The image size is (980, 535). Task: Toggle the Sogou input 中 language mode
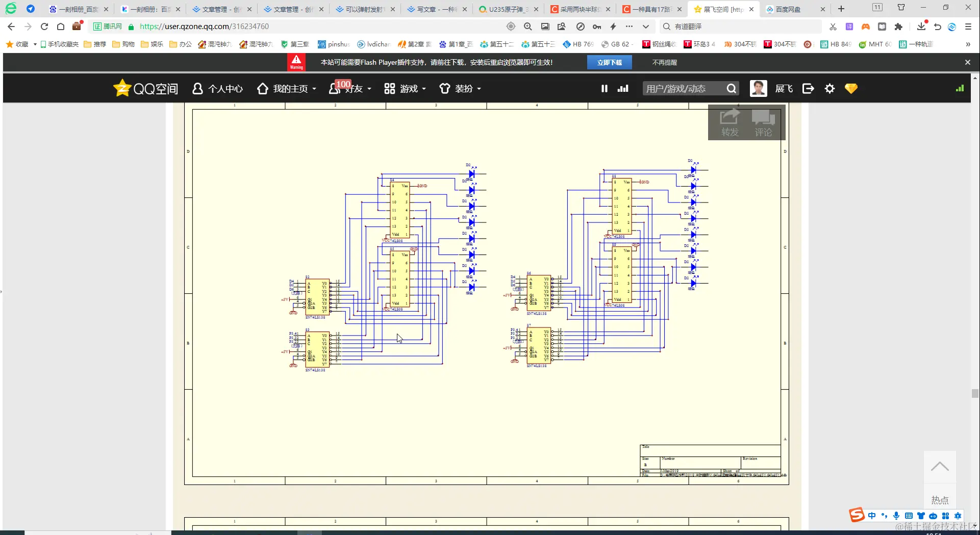click(x=872, y=516)
